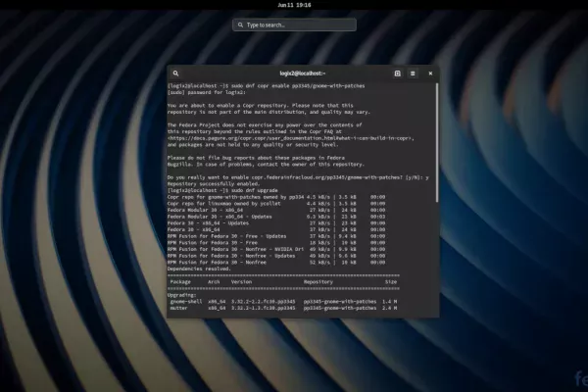Click the 'Package' column header
This screenshot has width=588, height=392.
[x=180, y=282]
